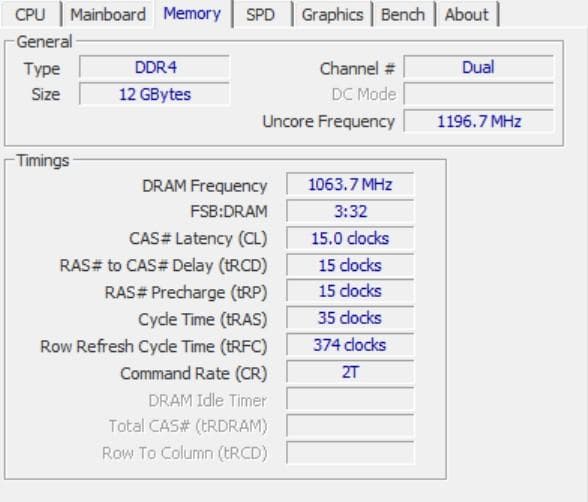Select the CAS# Latency 15.0 clocks field
This screenshot has height=502, width=588.
pyautogui.click(x=350, y=238)
